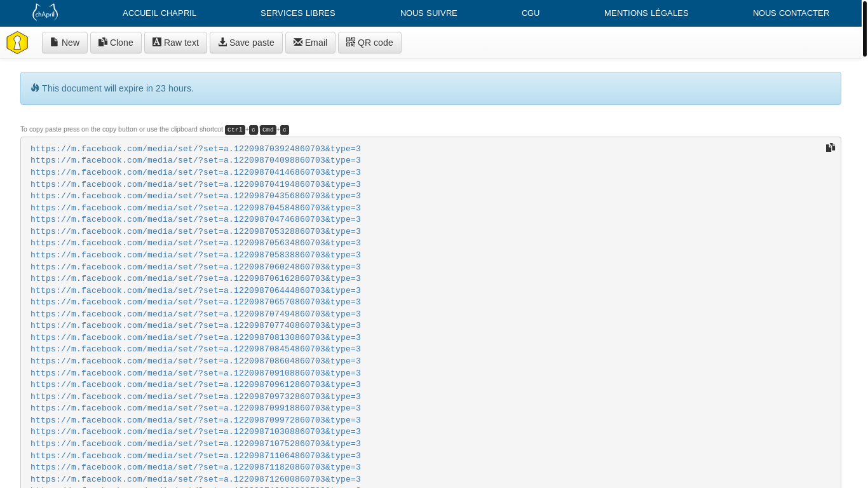
Task: Open the link ending 122098704098860703&type=3
Action: tap(196, 161)
